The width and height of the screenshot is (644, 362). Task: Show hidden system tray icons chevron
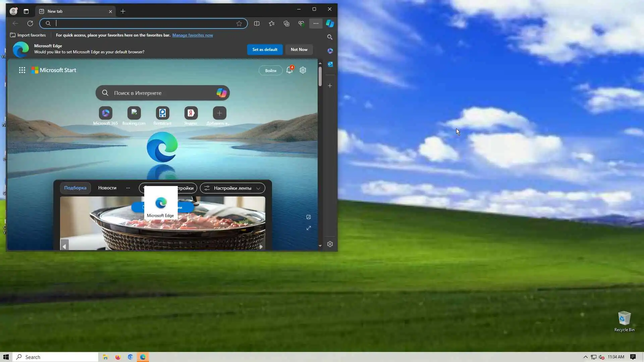(x=586, y=357)
